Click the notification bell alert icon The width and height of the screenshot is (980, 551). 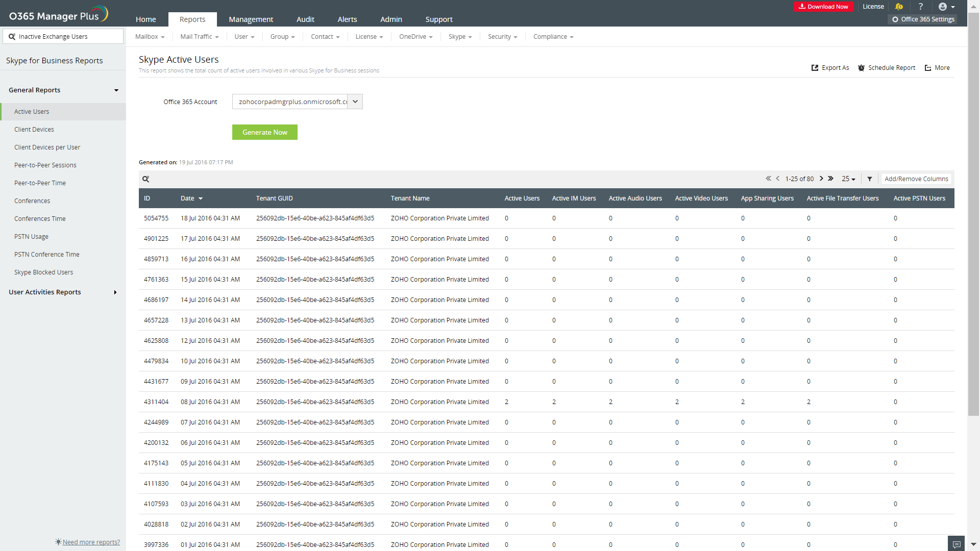(x=899, y=7)
